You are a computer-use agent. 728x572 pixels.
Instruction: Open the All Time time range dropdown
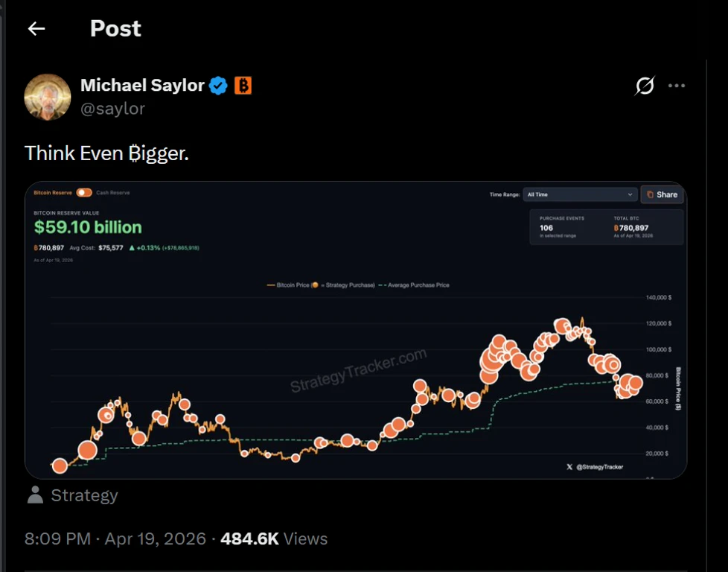(x=579, y=194)
